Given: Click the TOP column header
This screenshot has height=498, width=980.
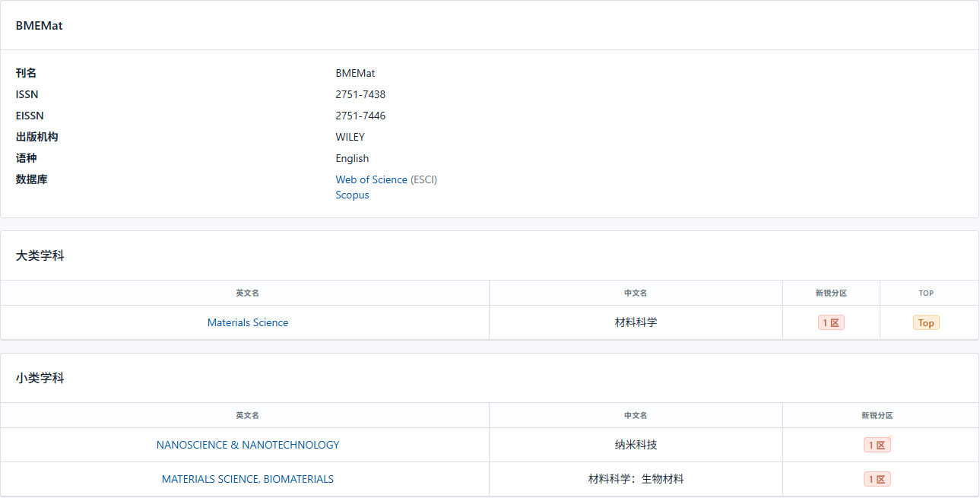Looking at the screenshot, I should 926,293.
